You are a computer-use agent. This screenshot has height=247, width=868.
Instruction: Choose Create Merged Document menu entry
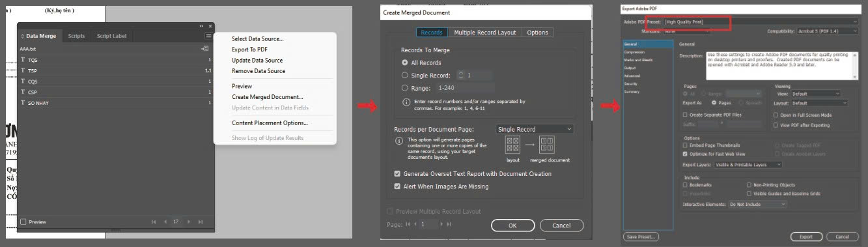click(268, 97)
